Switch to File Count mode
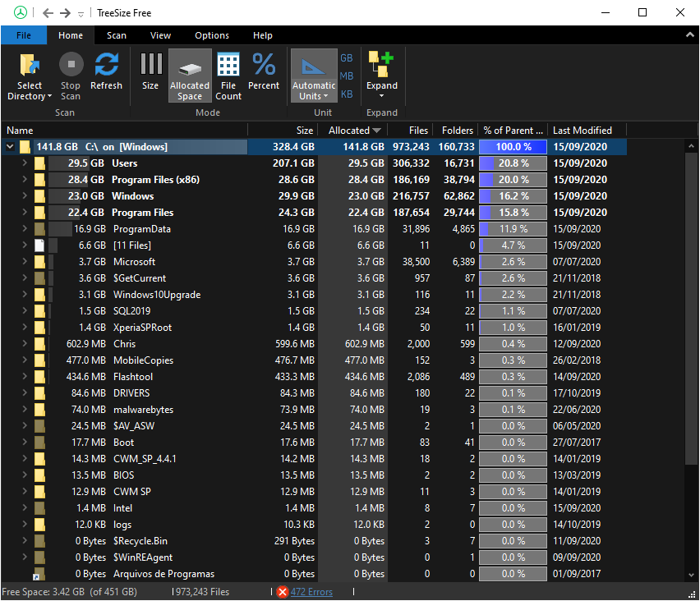The width and height of the screenshot is (700, 601). pos(228,76)
